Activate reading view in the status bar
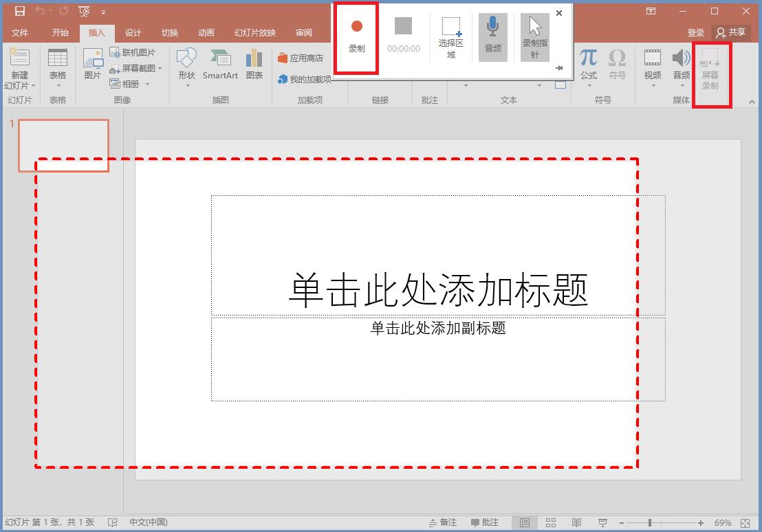Screen dimensions: 762x532 coord(576,522)
